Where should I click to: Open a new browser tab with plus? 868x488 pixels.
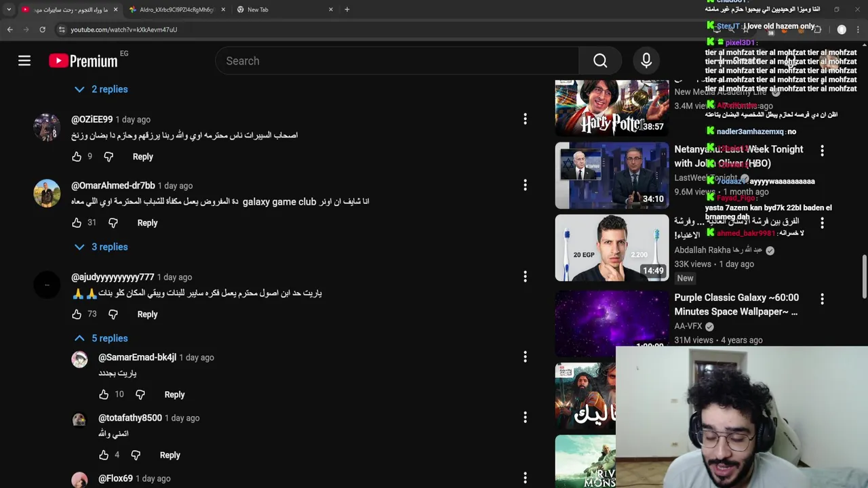347,9
